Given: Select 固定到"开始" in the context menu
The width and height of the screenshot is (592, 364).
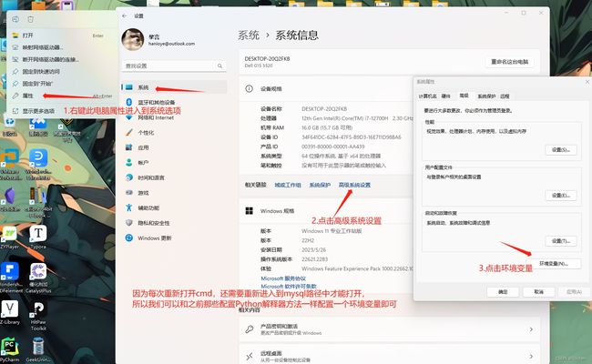Looking at the screenshot, I should [x=60, y=84].
